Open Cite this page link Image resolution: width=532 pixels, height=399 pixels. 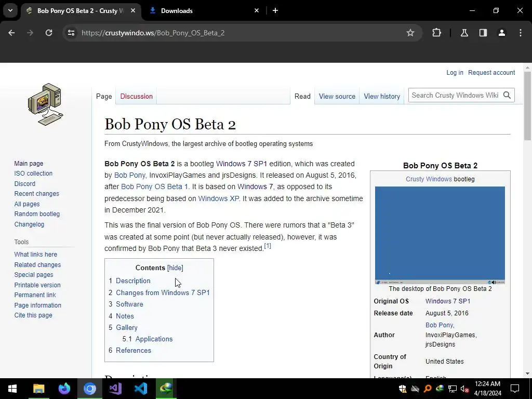[x=33, y=315]
